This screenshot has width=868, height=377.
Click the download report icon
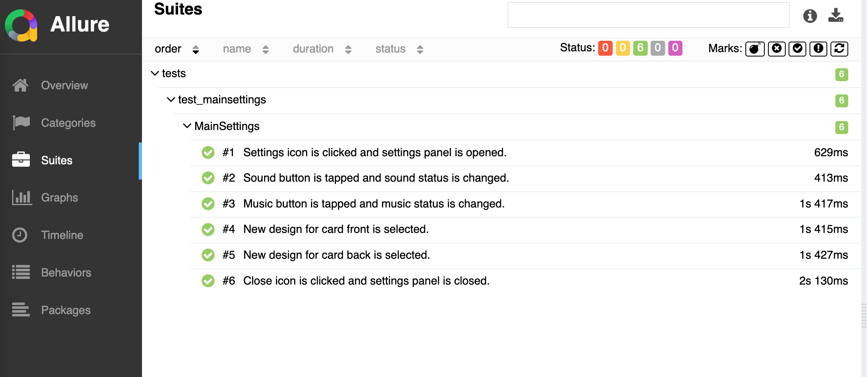836,16
